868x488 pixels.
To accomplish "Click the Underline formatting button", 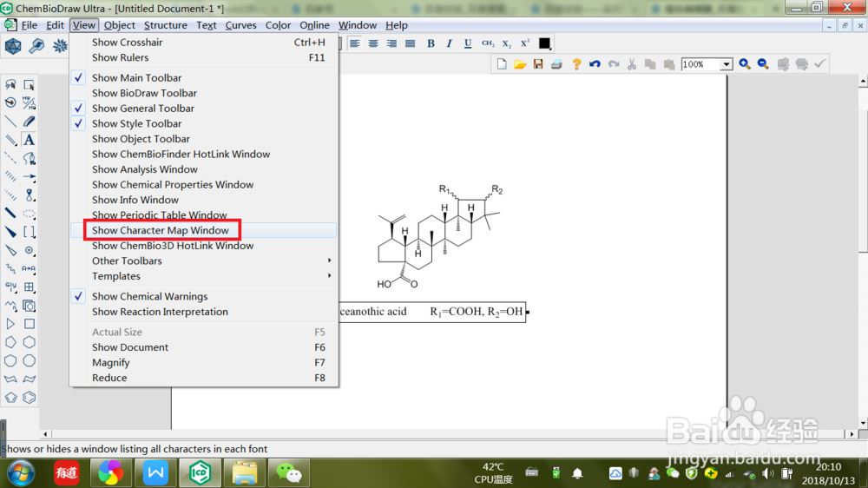I will 468,43.
